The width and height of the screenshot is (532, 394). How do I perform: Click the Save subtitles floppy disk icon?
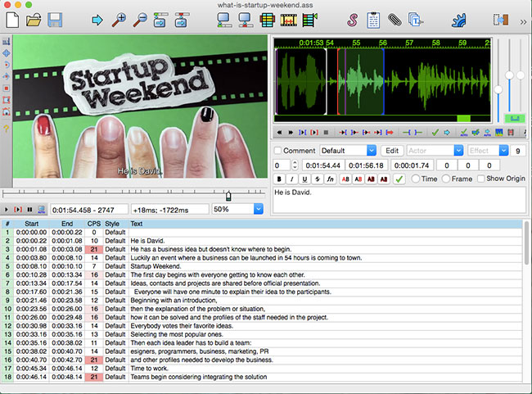coord(56,20)
